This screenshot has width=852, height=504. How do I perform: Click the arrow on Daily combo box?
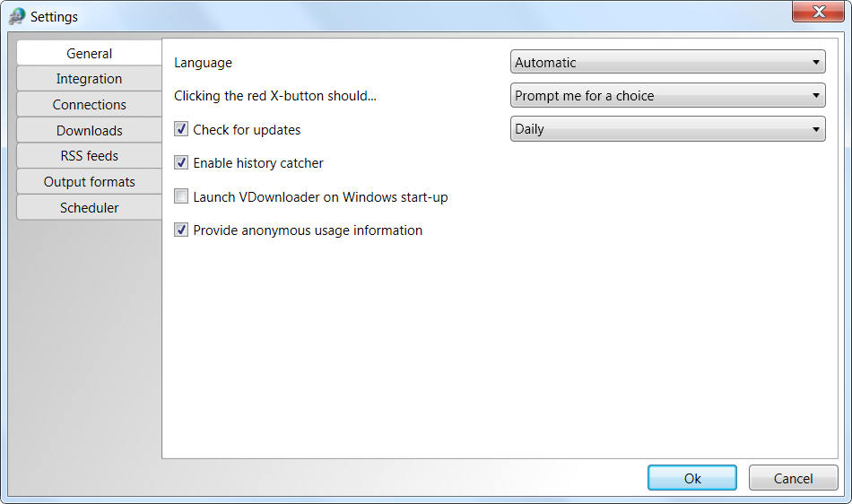pos(815,129)
